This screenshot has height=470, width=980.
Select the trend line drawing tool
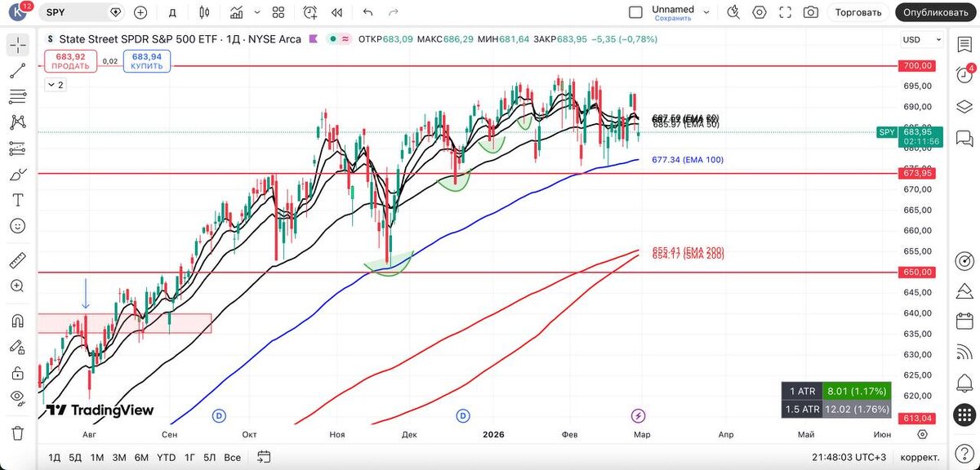[18, 71]
